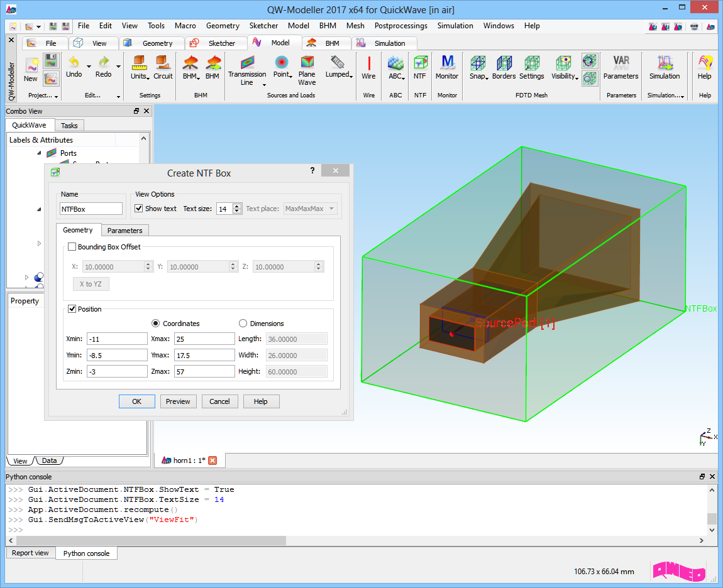
Task: Expand the Simulation group dropdown arrow
Action: click(x=682, y=96)
